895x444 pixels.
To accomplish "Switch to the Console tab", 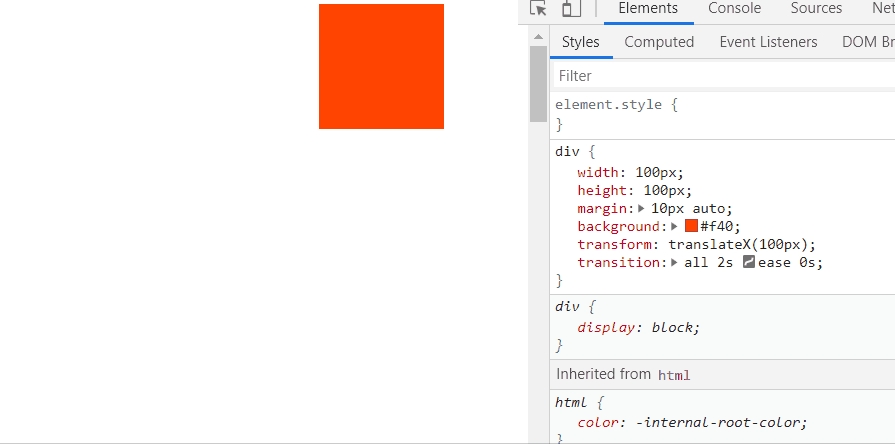I will click(x=734, y=9).
